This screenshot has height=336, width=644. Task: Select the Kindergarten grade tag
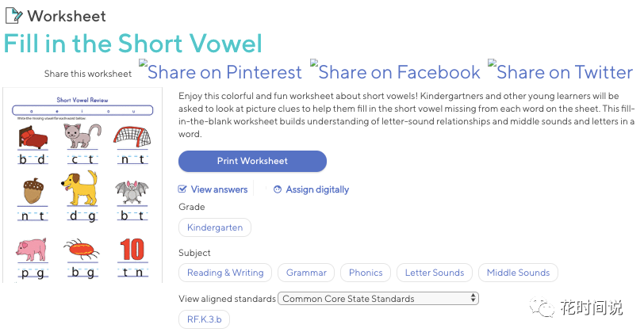pyautogui.click(x=215, y=227)
